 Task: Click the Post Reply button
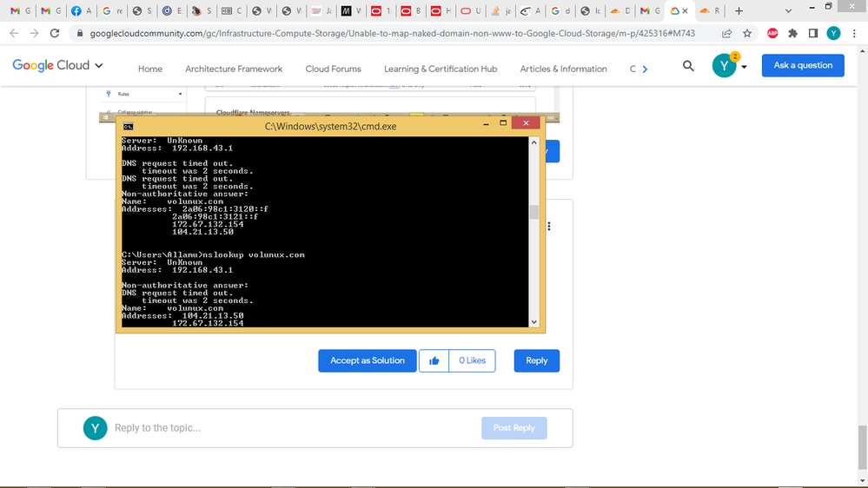tap(514, 428)
